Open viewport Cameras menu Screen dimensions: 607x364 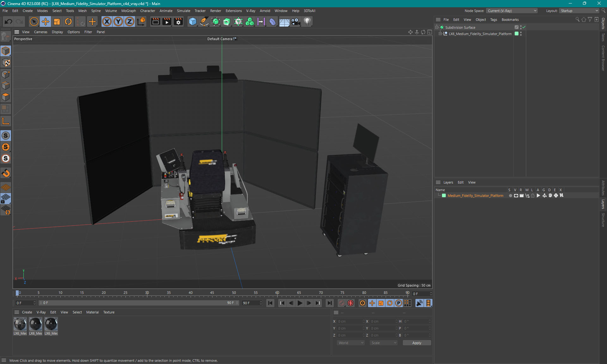[41, 32]
